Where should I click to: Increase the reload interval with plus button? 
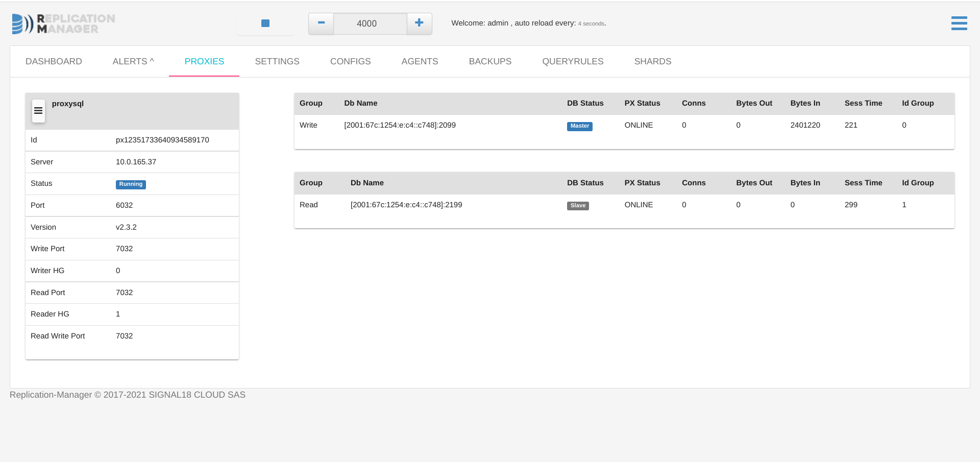click(x=419, y=23)
